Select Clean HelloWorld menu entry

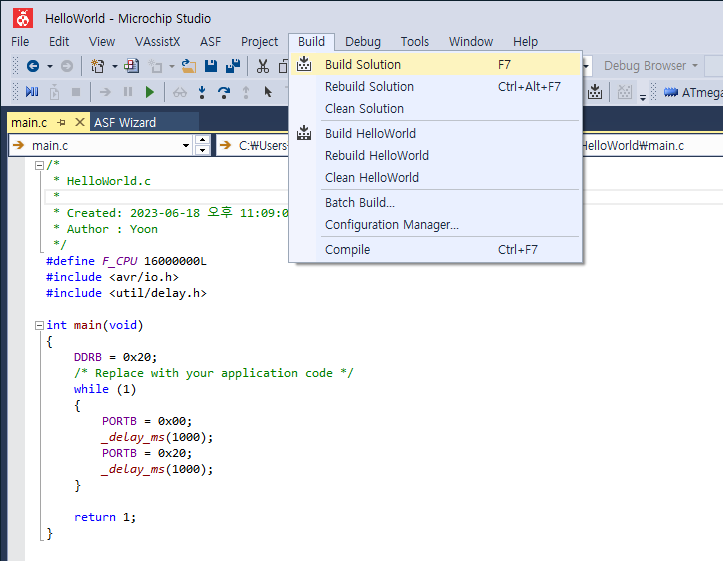click(x=435, y=178)
